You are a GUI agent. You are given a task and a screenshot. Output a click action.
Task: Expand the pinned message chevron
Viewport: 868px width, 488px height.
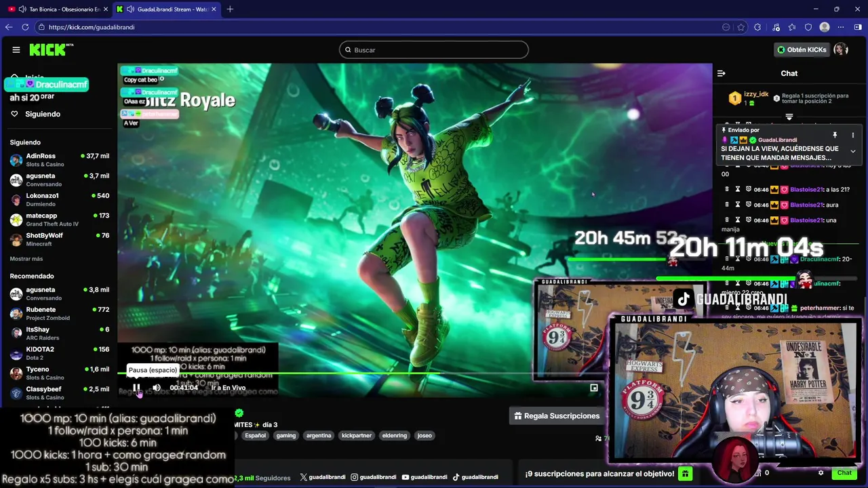click(x=853, y=151)
